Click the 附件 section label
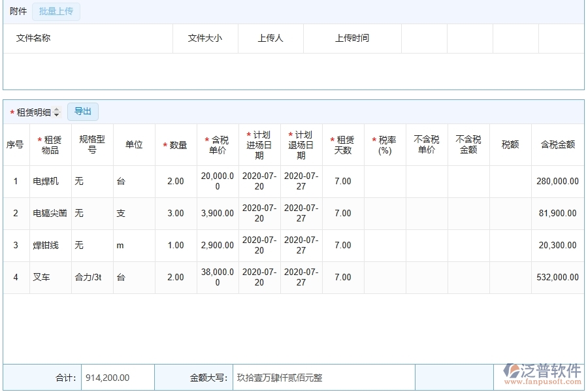Screen dimensions: 588x392 pyautogui.click(x=18, y=11)
